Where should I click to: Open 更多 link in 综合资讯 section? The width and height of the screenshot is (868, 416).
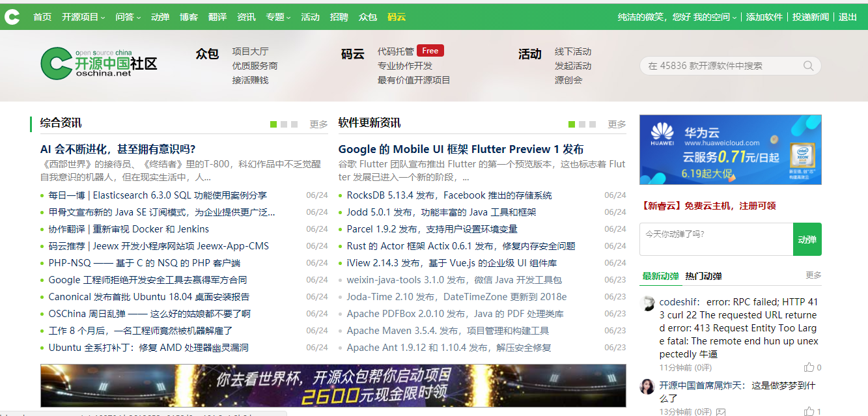(x=318, y=124)
